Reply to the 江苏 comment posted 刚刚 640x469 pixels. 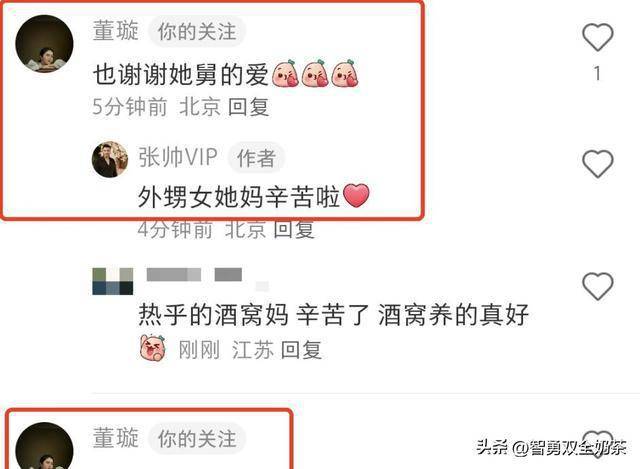302,350
